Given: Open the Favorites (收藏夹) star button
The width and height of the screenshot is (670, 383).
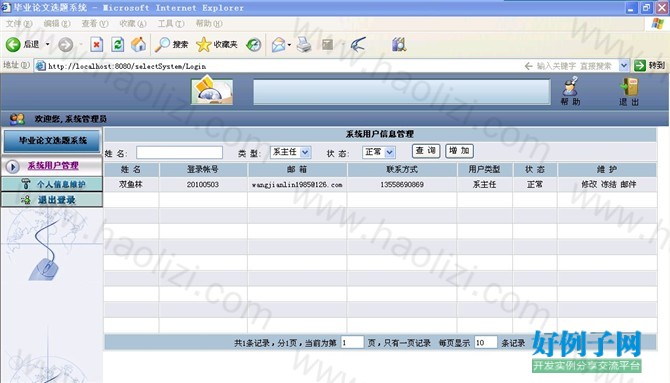Looking at the screenshot, I should point(217,44).
